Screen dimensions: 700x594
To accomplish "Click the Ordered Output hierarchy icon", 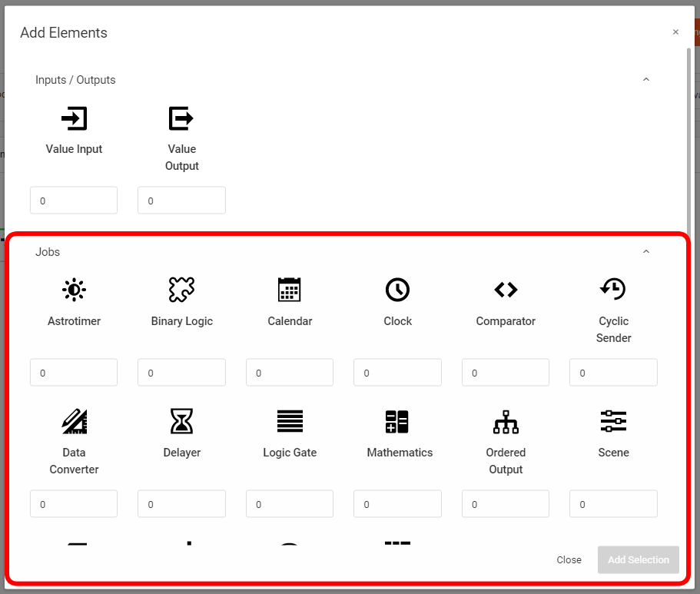I will pos(506,421).
